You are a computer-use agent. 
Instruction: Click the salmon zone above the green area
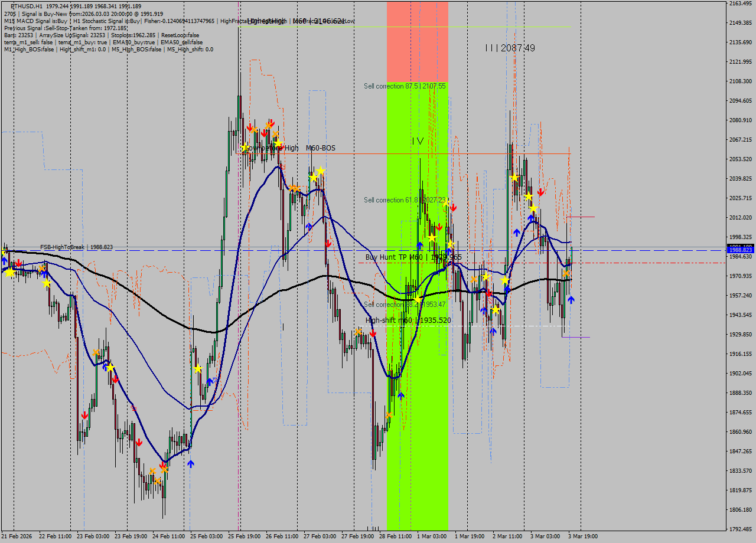pos(416,41)
